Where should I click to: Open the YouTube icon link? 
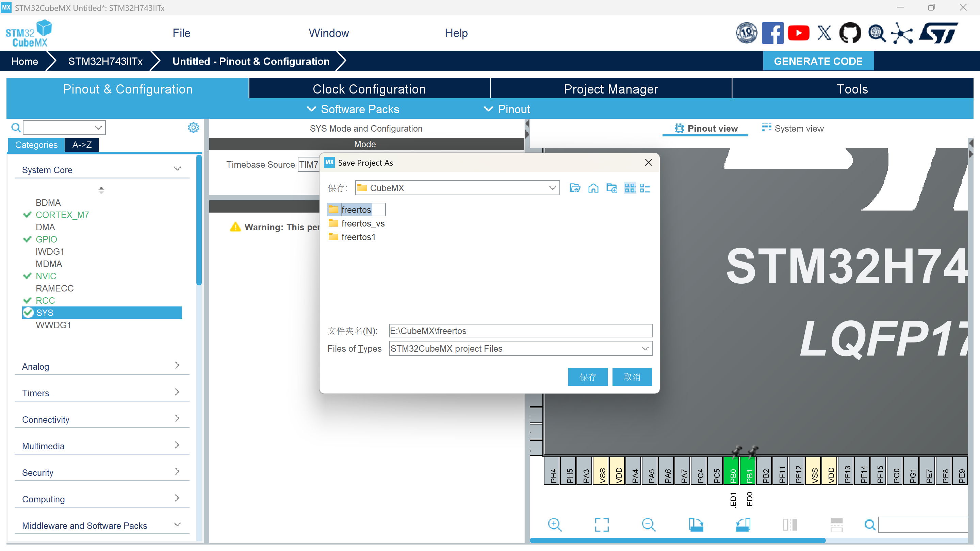(798, 33)
